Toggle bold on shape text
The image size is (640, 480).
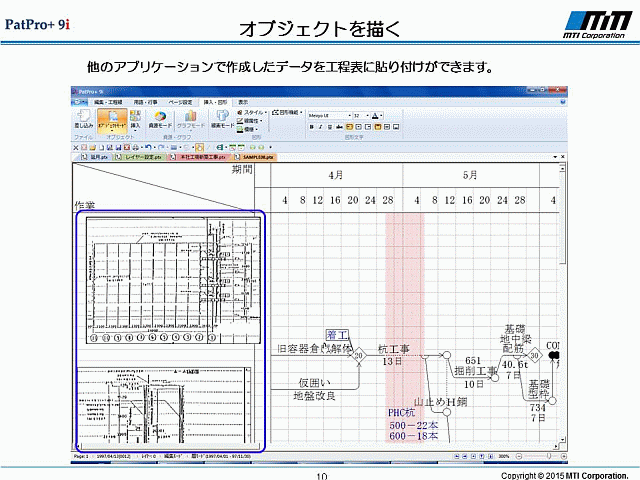(x=311, y=127)
